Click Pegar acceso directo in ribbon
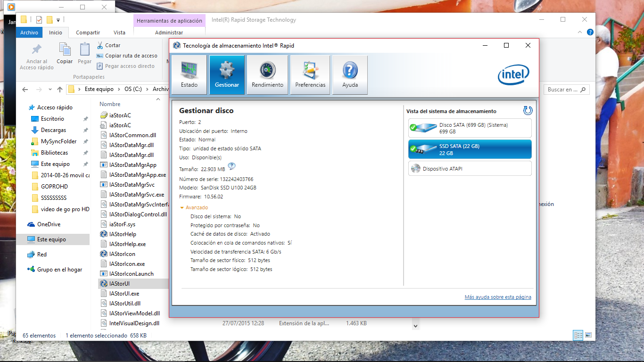This screenshot has width=644, height=362. point(125,66)
